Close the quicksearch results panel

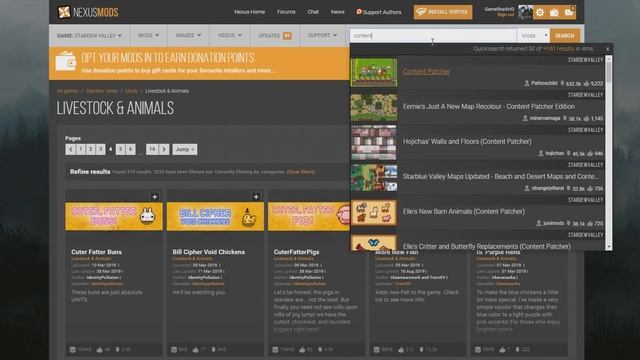[x=607, y=49]
